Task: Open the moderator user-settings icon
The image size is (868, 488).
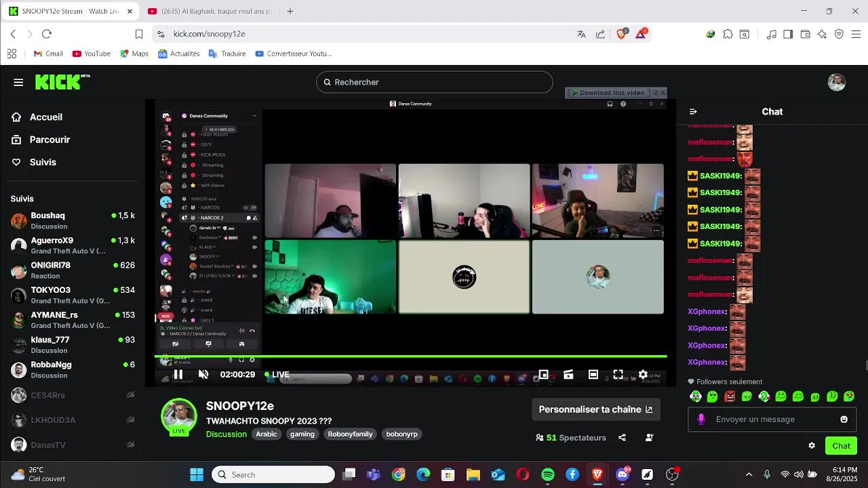Action: pos(649,438)
